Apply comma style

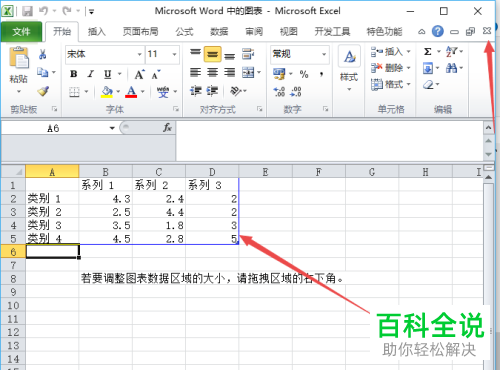321,74
